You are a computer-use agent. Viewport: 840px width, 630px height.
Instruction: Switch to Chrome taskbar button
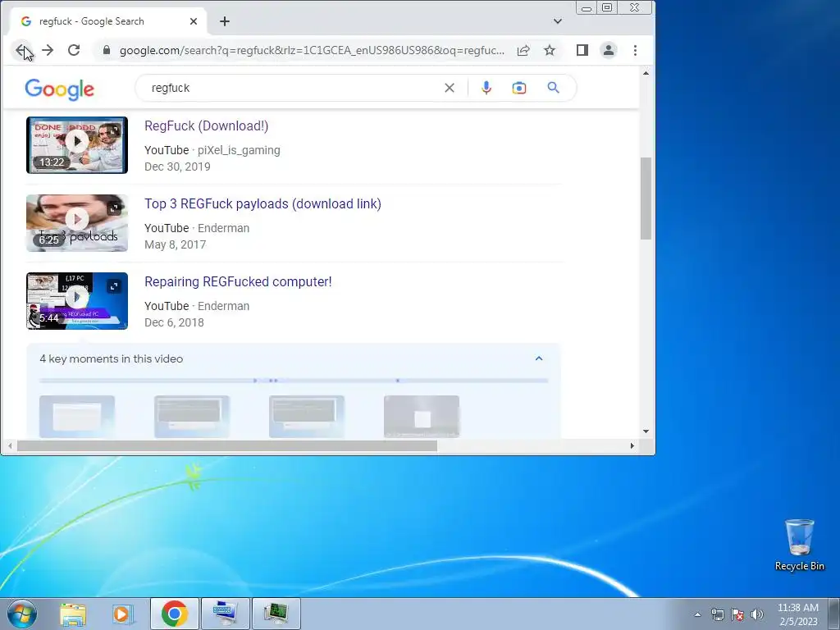(x=175, y=614)
